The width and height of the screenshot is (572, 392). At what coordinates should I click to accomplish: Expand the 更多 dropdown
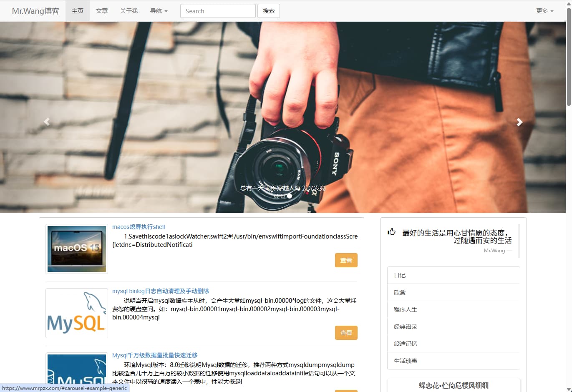(544, 11)
